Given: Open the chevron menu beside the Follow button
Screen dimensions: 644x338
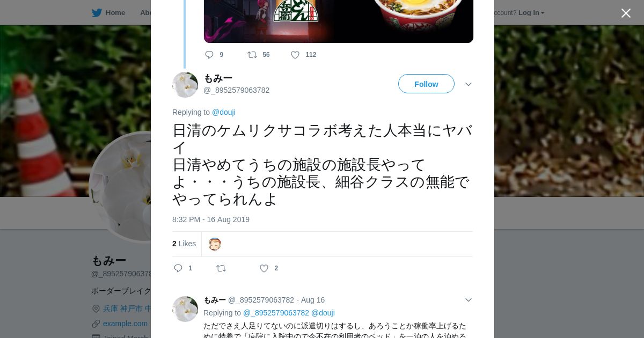Looking at the screenshot, I should coord(468,84).
